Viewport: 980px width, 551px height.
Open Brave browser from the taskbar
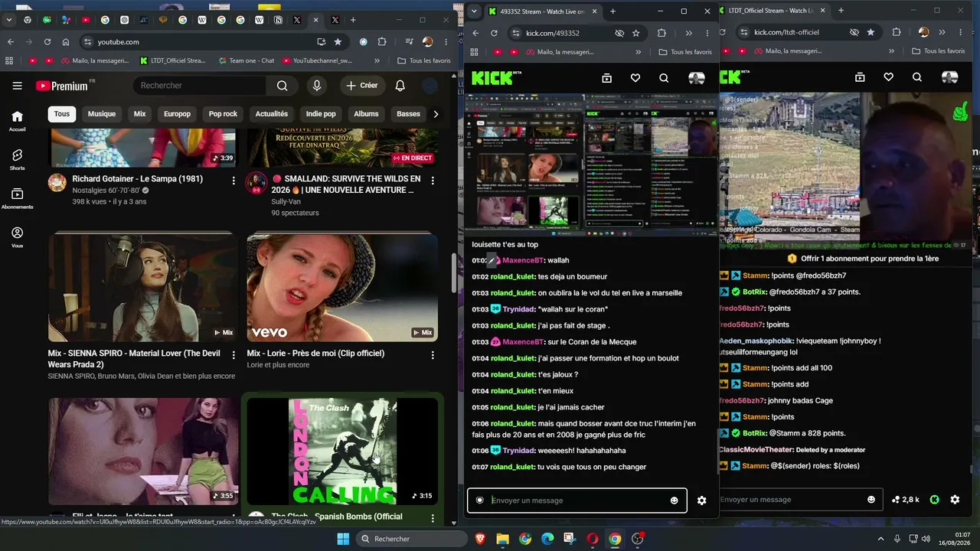(480, 539)
